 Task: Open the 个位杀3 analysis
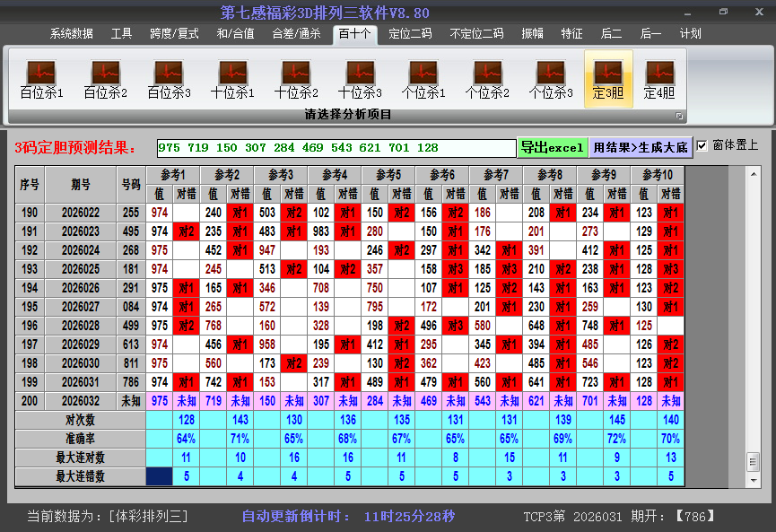[550, 79]
